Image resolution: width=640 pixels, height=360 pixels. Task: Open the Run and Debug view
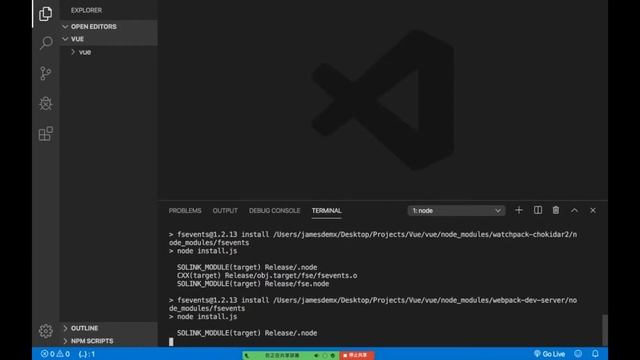tap(46, 103)
